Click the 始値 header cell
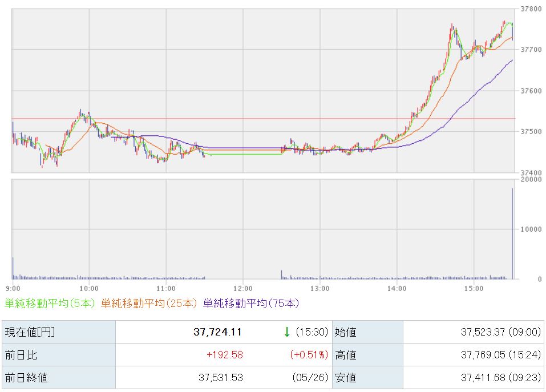 368,332
